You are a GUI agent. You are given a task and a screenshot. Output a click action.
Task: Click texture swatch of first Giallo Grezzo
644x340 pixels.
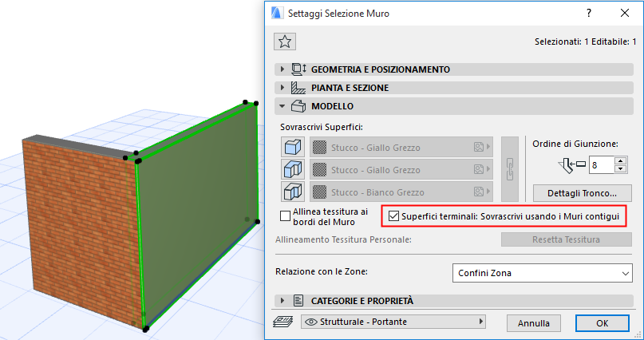319,148
